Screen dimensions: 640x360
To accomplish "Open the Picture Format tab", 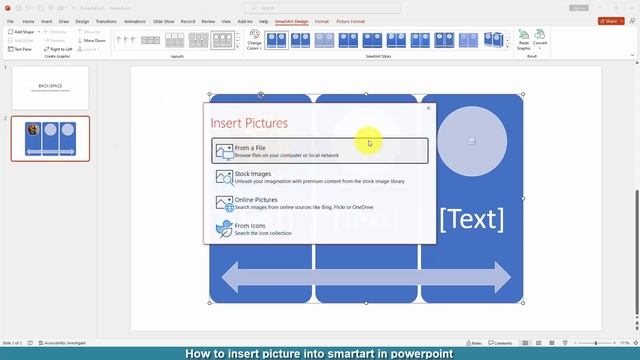I will pos(350,21).
